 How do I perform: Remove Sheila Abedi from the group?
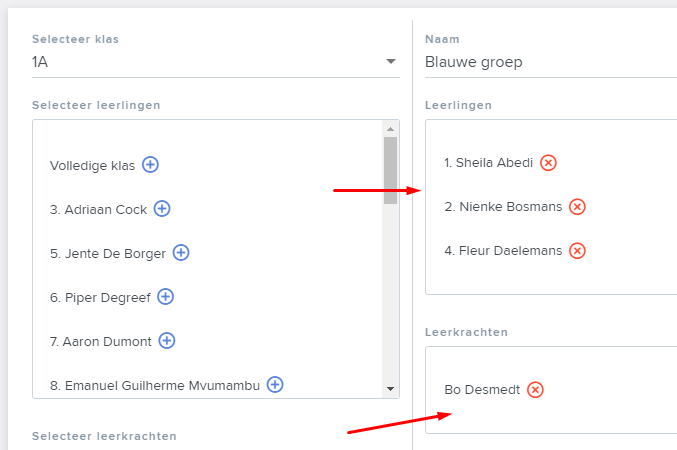tap(548, 163)
